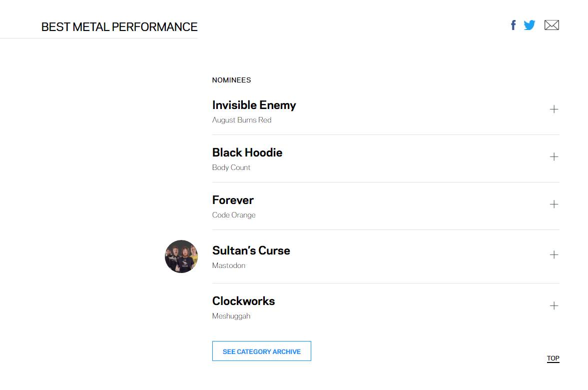The width and height of the screenshot is (588, 390).
Task: Expand the Invisible Enemy nominee details
Action: click(x=554, y=109)
